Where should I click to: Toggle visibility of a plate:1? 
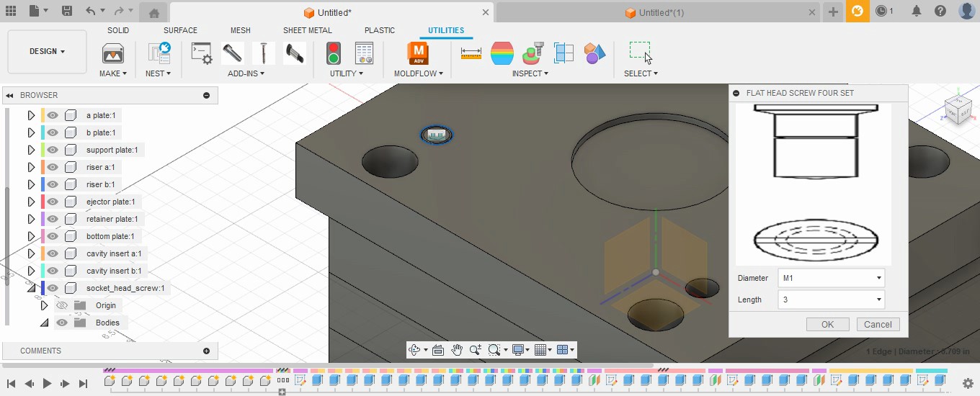click(53, 115)
